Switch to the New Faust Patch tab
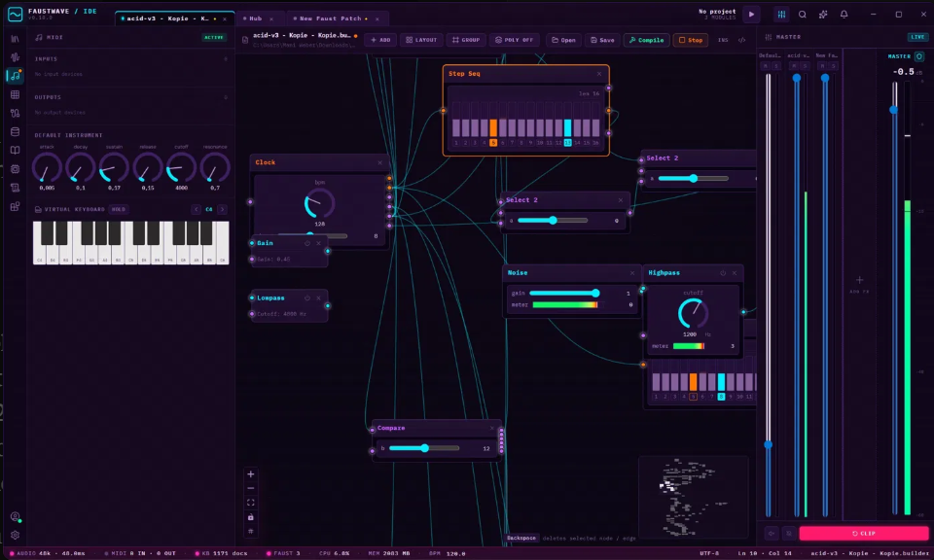The height and width of the screenshot is (560, 934). 330,18
